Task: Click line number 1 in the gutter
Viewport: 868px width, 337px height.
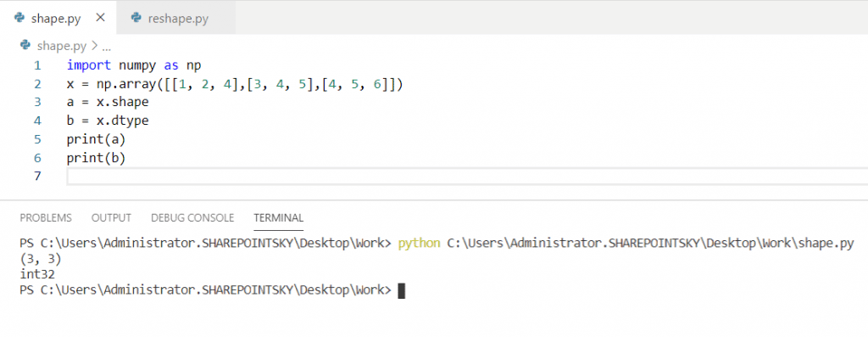Action: [37, 65]
